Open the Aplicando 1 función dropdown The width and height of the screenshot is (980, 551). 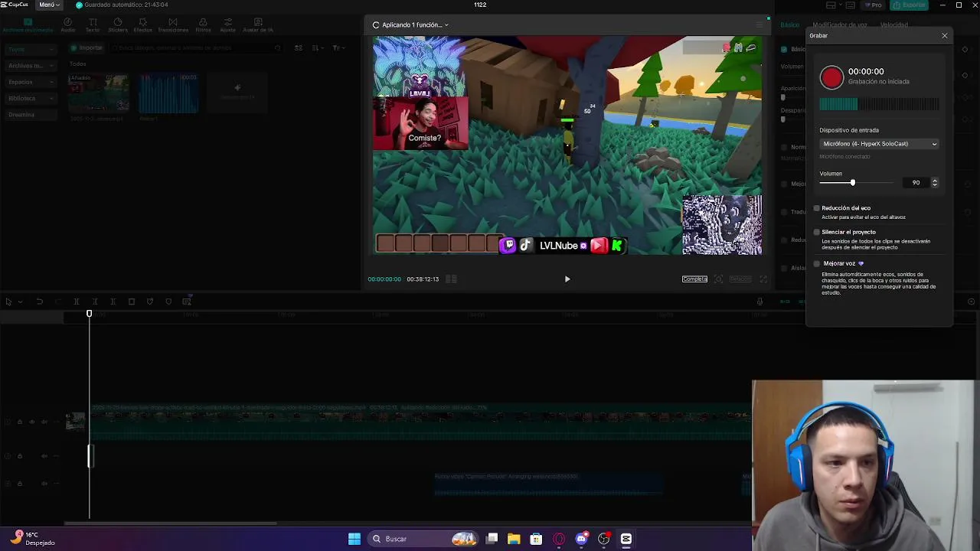click(410, 25)
